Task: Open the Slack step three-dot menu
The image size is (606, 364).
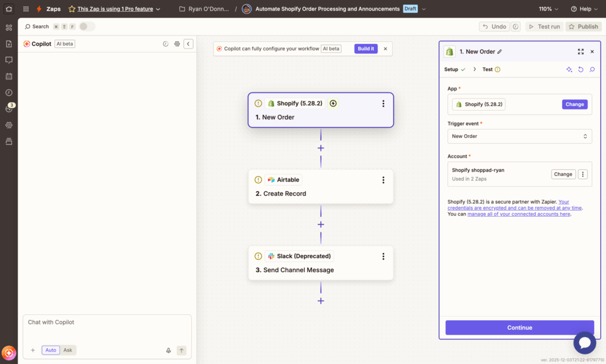Action: (x=383, y=257)
